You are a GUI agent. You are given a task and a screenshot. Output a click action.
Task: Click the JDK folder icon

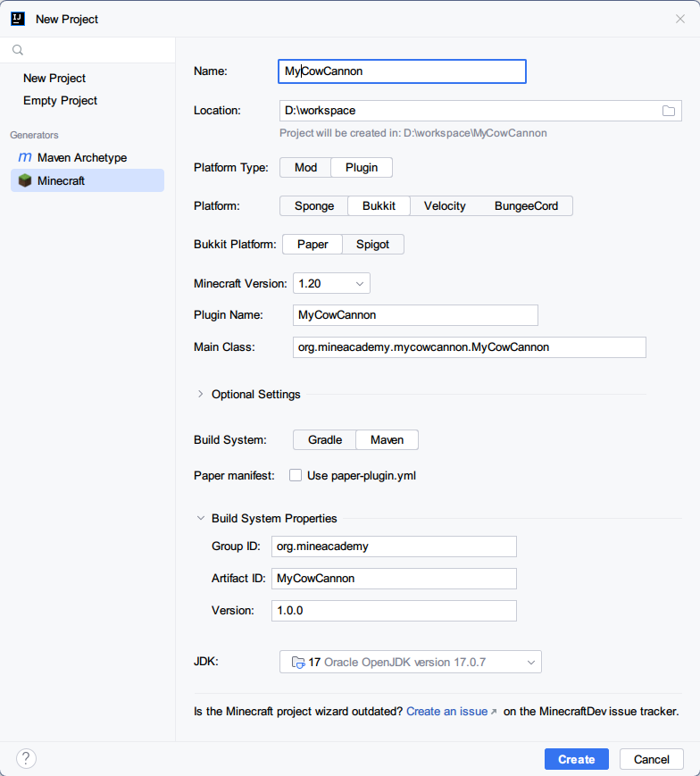click(298, 663)
